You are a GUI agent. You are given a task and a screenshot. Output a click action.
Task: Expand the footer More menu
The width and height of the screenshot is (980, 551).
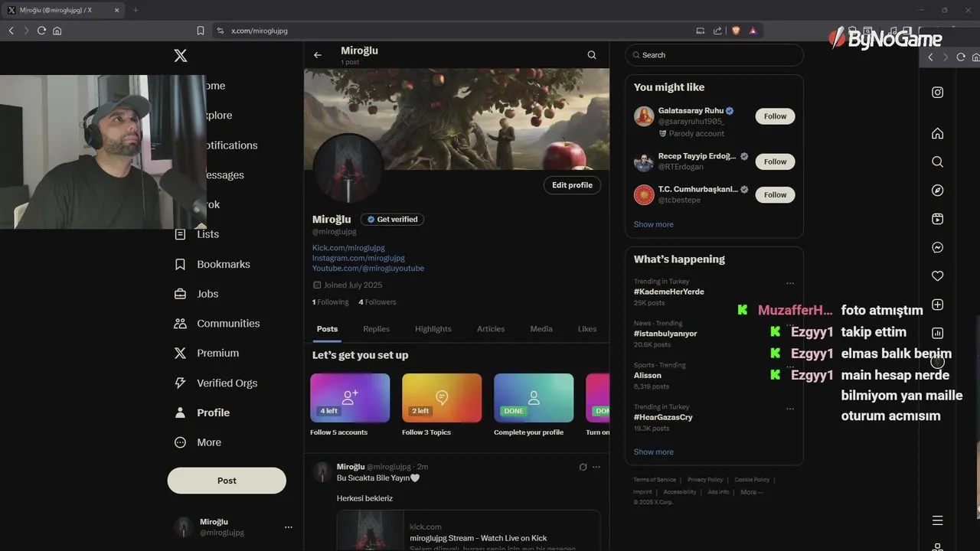[x=751, y=492]
